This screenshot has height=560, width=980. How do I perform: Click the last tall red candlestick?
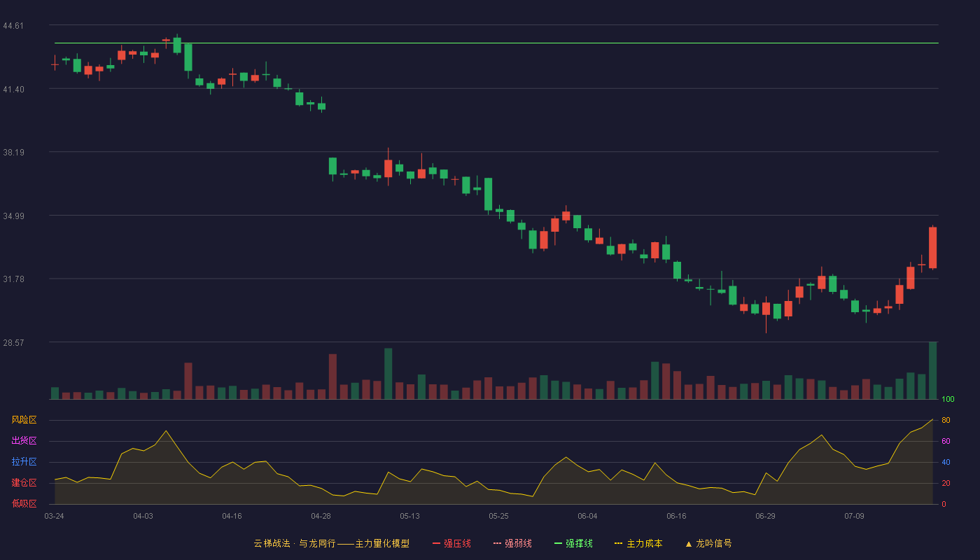coord(932,247)
